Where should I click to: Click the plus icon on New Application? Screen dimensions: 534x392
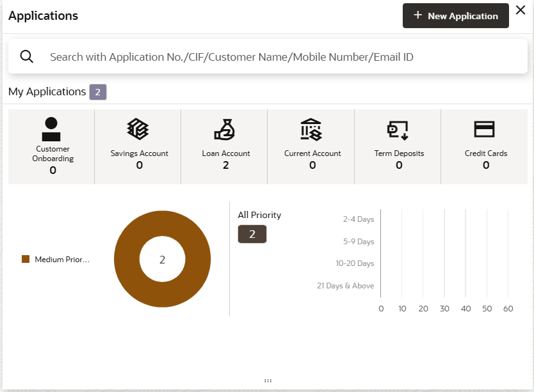[x=418, y=15]
